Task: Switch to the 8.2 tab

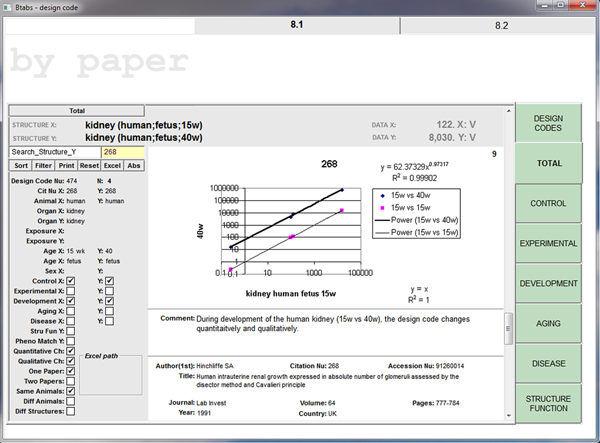Action: point(501,25)
